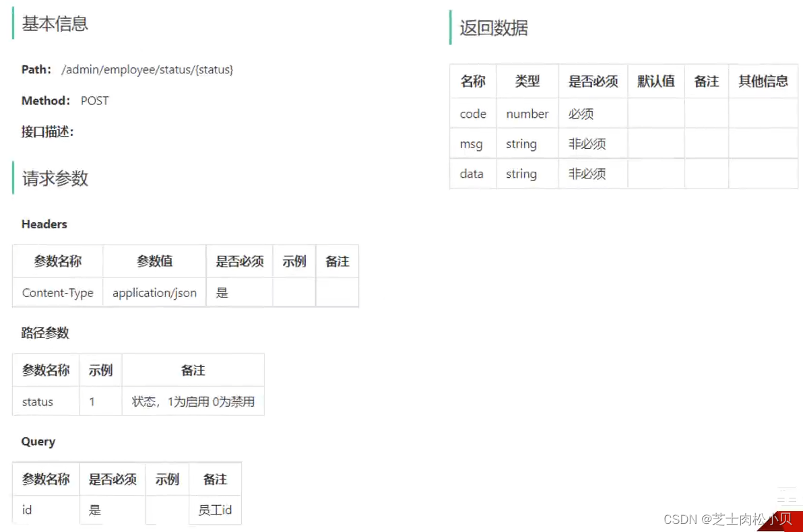This screenshot has width=803, height=532.
Task: Click 非必须 in the data row
Action: 587,174
